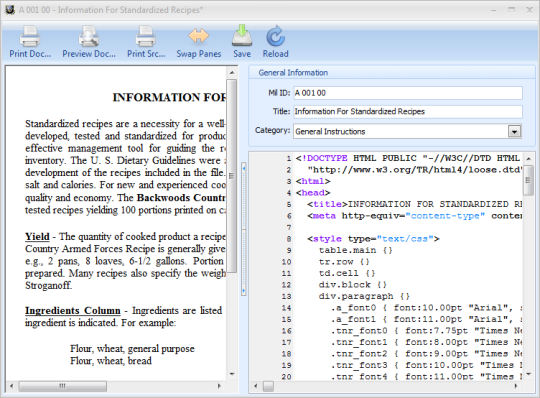Click the Title input field
The image size is (540, 398).
pos(408,112)
